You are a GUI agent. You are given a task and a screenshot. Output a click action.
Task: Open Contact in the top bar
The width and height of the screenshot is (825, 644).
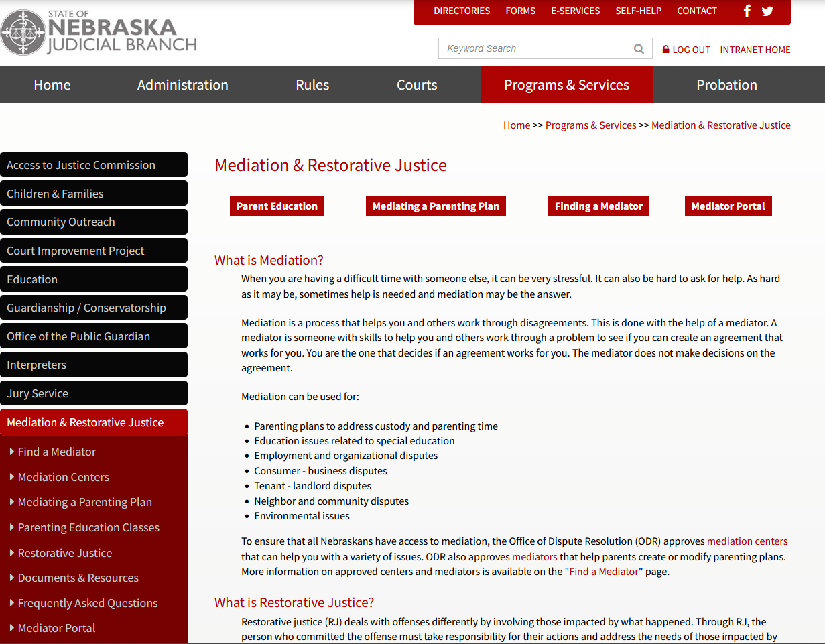pyautogui.click(x=697, y=11)
